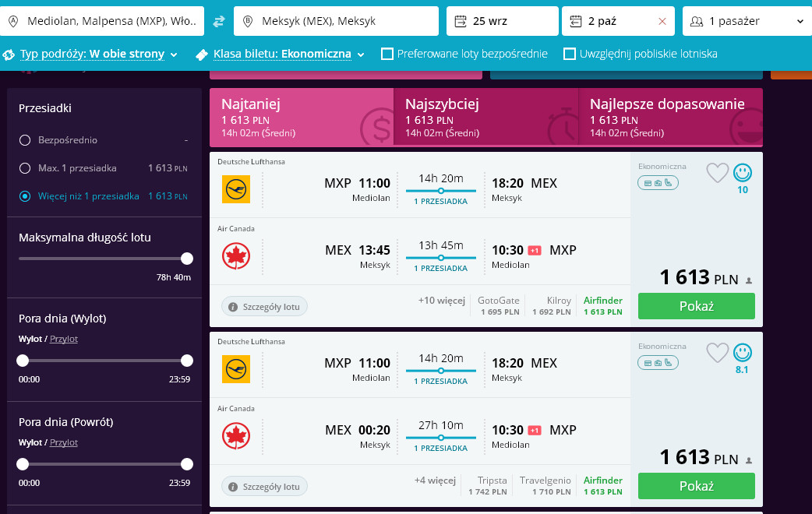Swap origin and destination with arrows icon

pos(219,21)
